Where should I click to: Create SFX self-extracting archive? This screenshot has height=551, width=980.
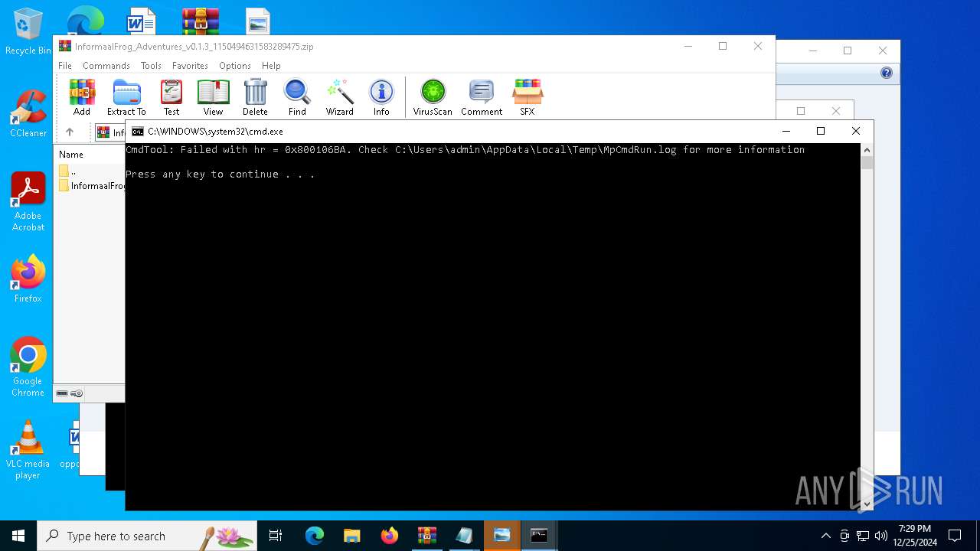(x=528, y=97)
